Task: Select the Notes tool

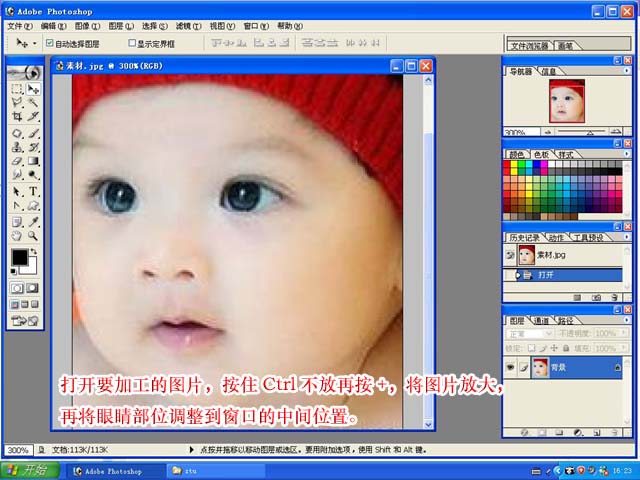Action: click(17, 222)
